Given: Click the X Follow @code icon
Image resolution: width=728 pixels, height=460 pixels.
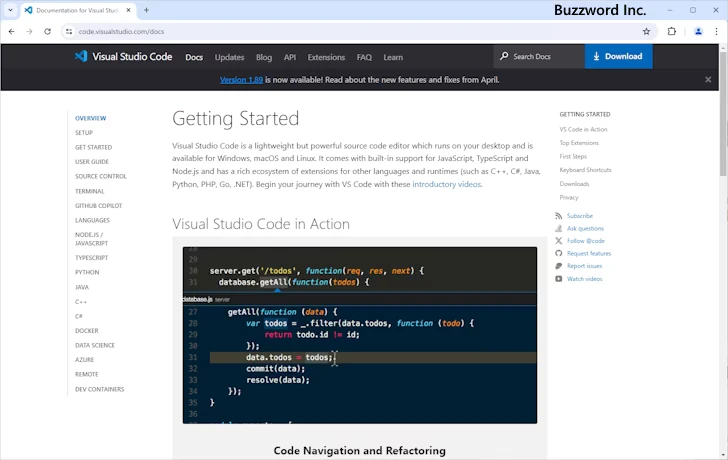Looking at the screenshot, I should click(559, 241).
